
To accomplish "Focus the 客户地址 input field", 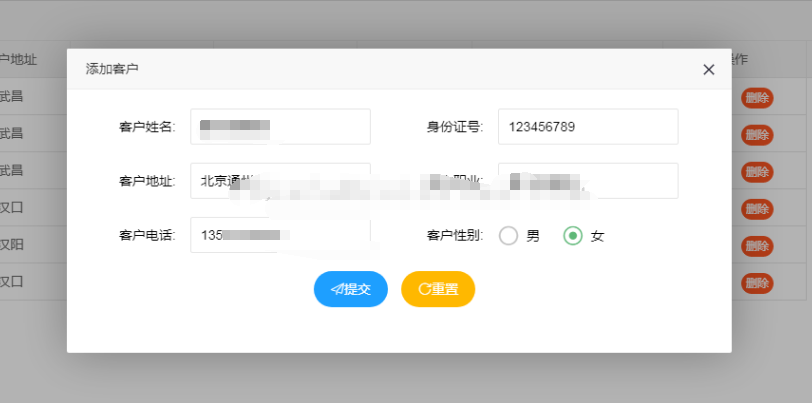I will (280, 181).
